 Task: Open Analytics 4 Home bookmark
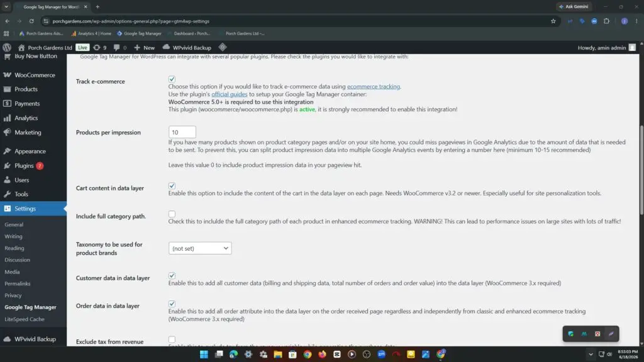point(91,34)
